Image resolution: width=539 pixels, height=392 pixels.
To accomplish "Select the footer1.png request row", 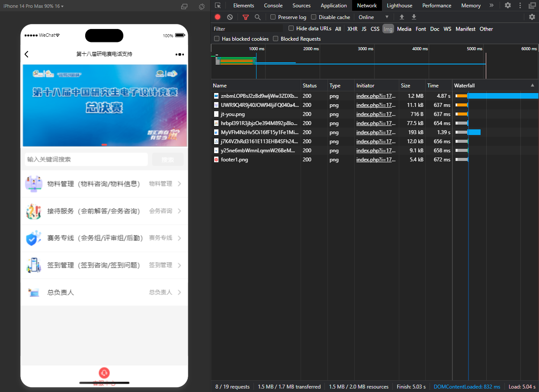I will click(375, 160).
